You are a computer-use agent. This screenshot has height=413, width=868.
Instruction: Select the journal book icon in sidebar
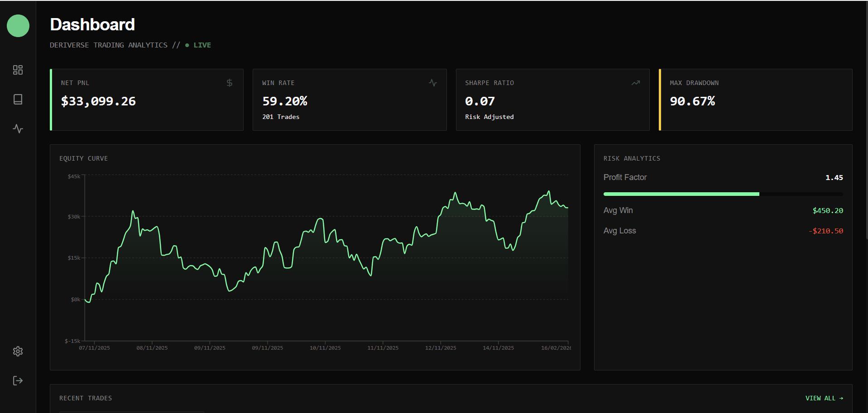tap(18, 100)
